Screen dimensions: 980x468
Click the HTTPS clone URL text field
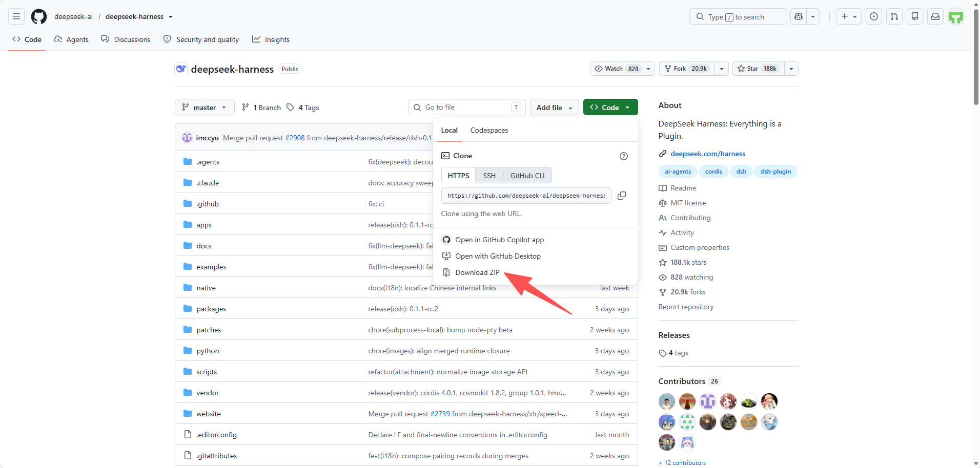(526, 196)
